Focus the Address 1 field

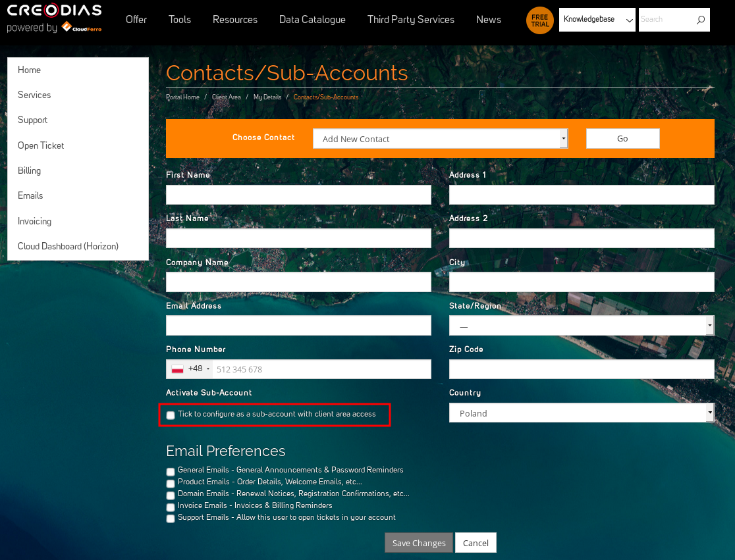(x=582, y=195)
